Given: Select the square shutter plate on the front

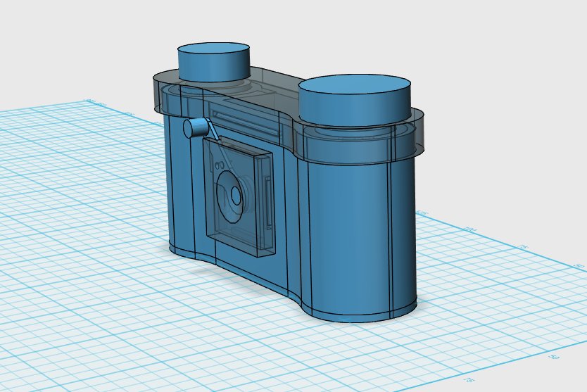Looking at the screenshot, I should (x=238, y=196).
